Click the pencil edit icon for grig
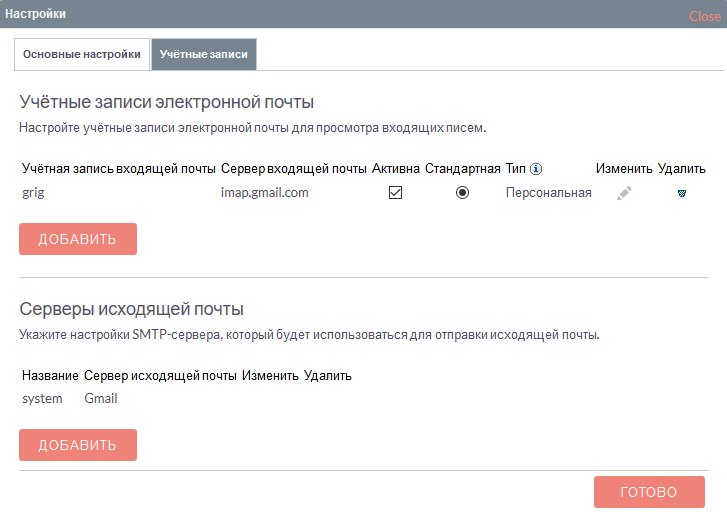 (x=624, y=194)
